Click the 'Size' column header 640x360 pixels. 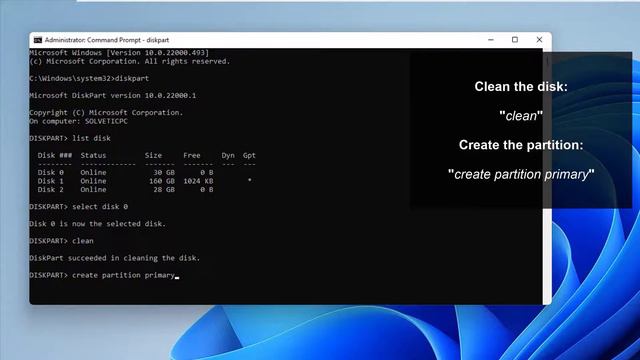point(153,156)
